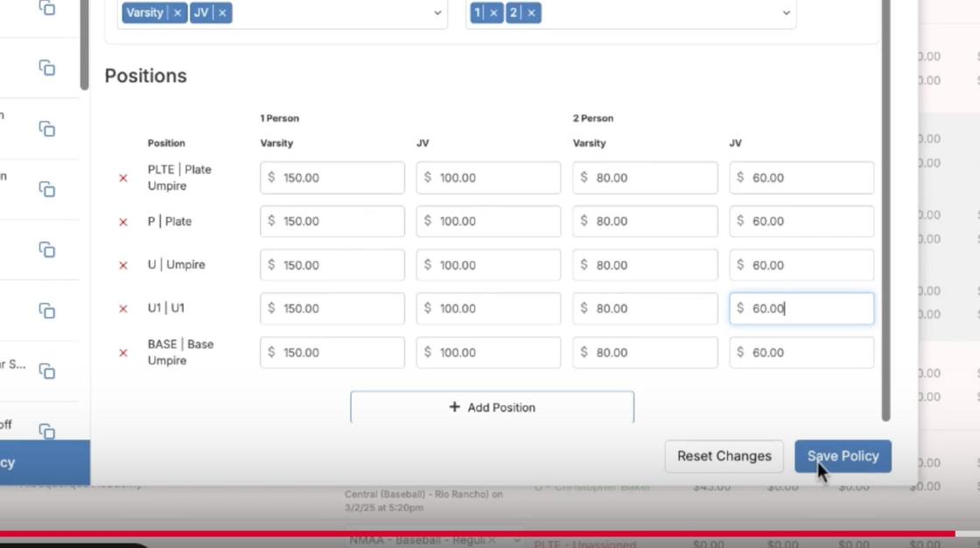Image resolution: width=980 pixels, height=548 pixels.
Task: Remove the 2 tag from crew sizes
Action: tap(531, 13)
